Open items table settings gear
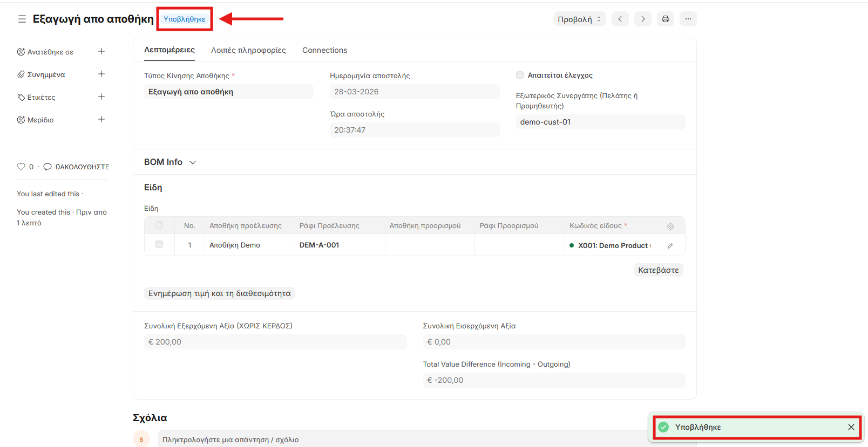The image size is (868, 447). click(670, 226)
